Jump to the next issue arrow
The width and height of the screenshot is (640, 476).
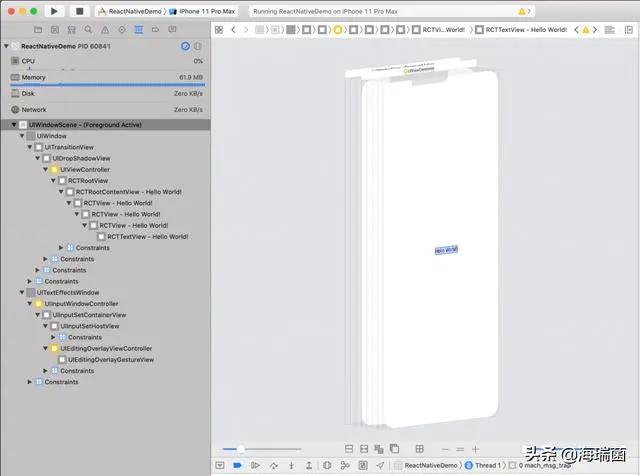click(x=595, y=29)
